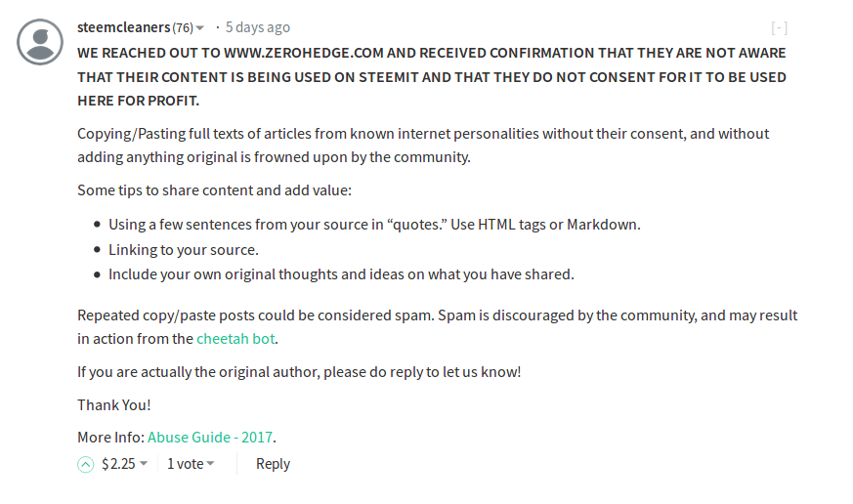
Task: Click the reputation score (76)
Action: click(x=183, y=27)
